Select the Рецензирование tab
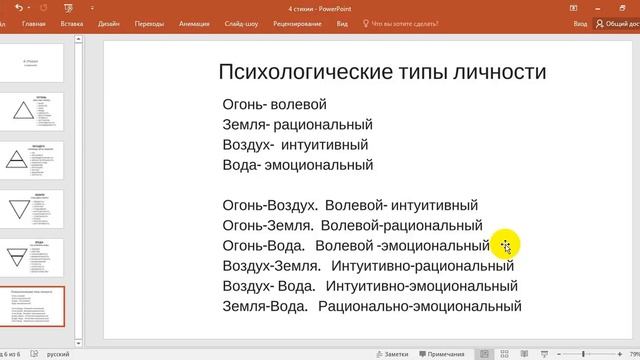The width and height of the screenshot is (640, 360). [298, 24]
